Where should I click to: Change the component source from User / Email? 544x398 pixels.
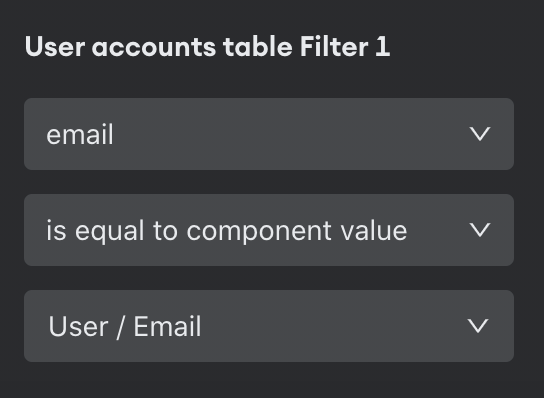coord(269,326)
